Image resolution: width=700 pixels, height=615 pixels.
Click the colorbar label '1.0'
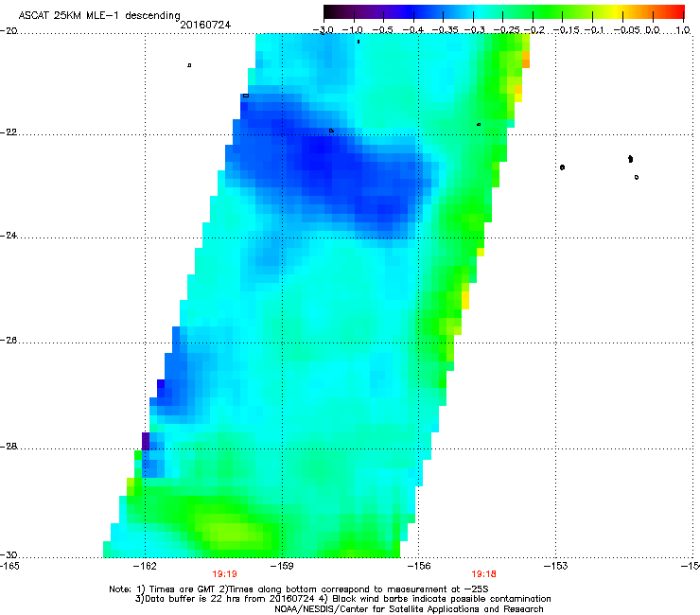coord(683,30)
